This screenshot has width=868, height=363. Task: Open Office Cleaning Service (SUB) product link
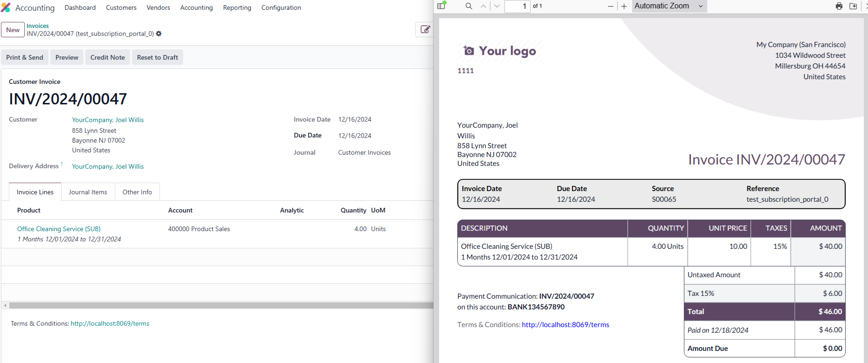click(59, 229)
